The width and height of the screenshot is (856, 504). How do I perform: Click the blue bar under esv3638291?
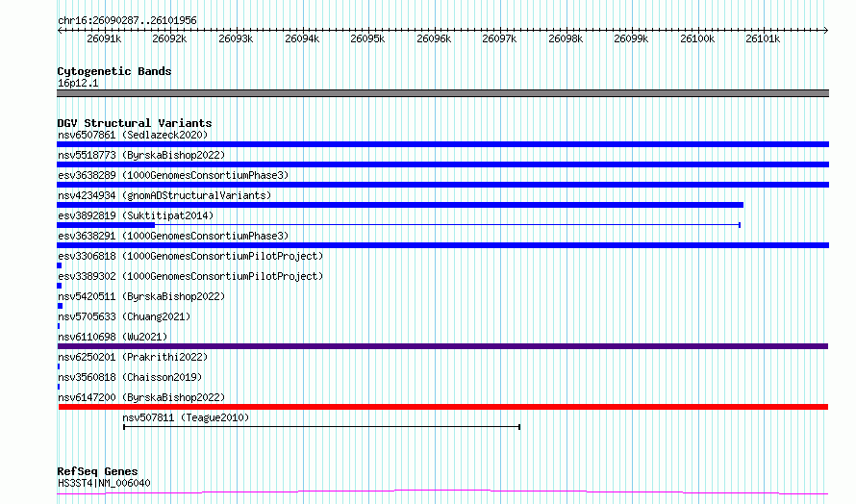pos(442,245)
